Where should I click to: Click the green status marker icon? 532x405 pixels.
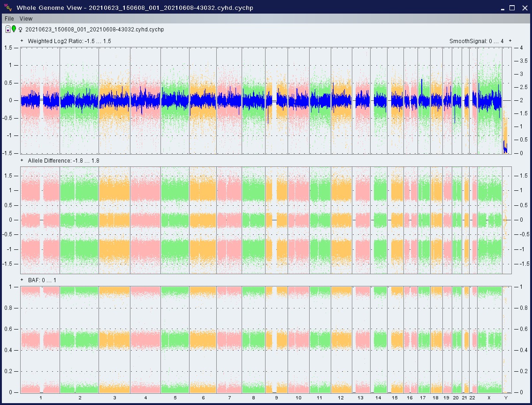point(14,30)
